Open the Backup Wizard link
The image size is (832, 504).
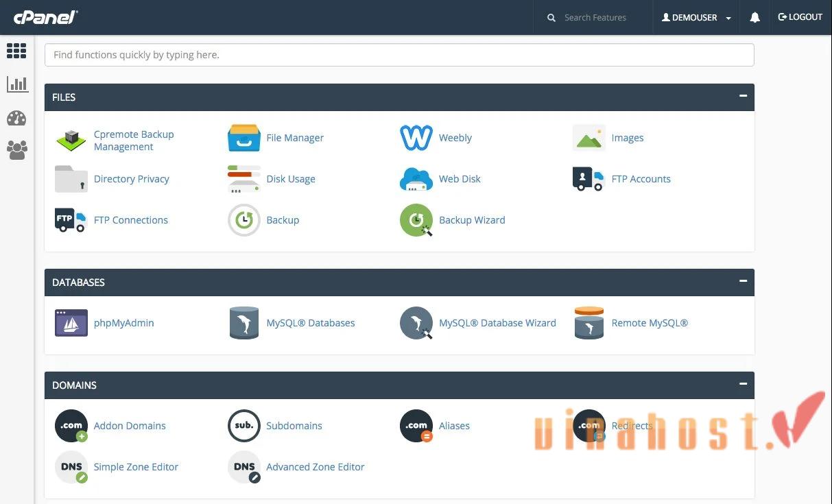click(472, 220)
